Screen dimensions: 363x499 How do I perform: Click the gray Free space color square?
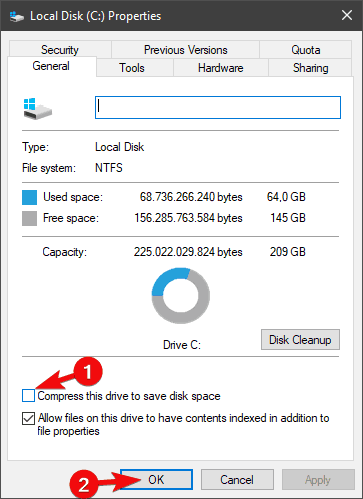pyautogui.click(x=29, y=218)
